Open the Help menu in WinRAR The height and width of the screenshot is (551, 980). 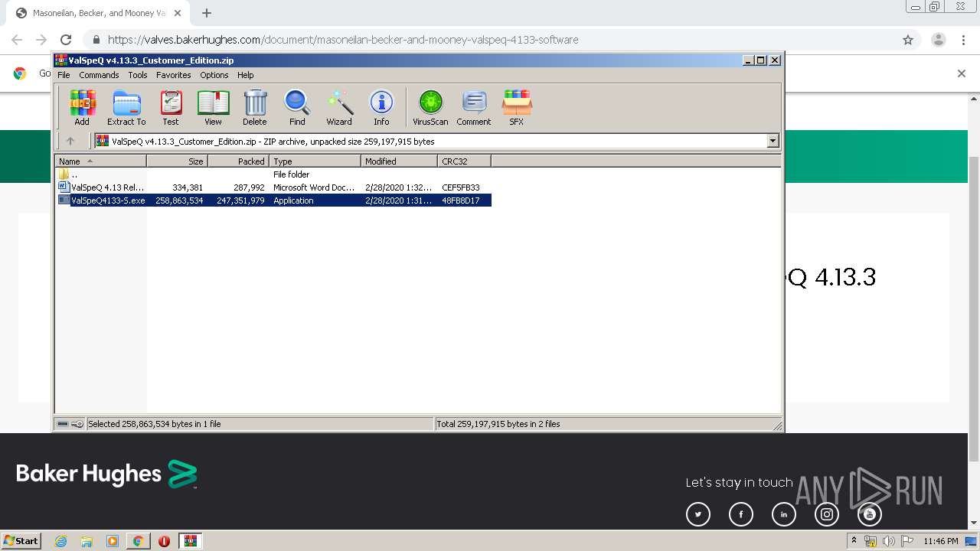[x=246, y=75]
